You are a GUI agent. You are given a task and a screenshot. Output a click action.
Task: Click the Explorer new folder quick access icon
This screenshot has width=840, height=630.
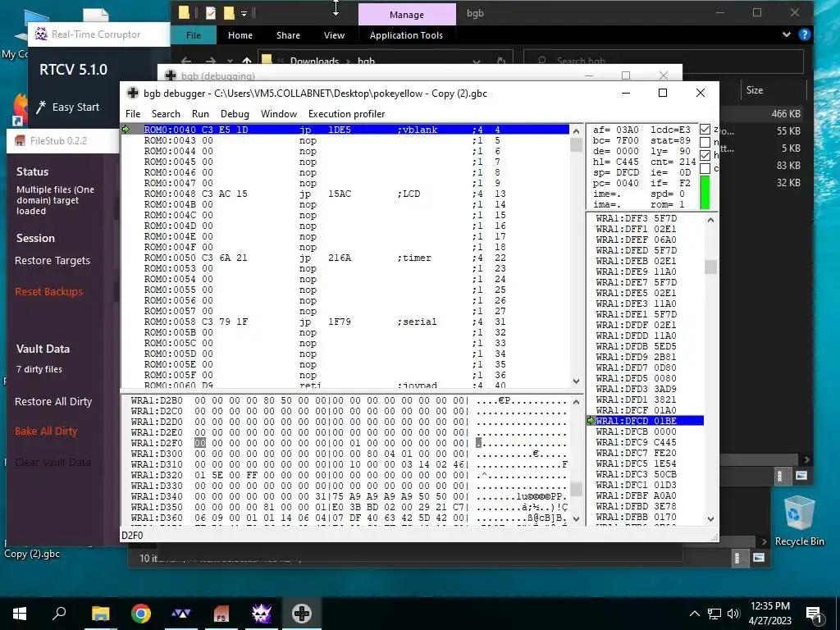tap(229, 12)
